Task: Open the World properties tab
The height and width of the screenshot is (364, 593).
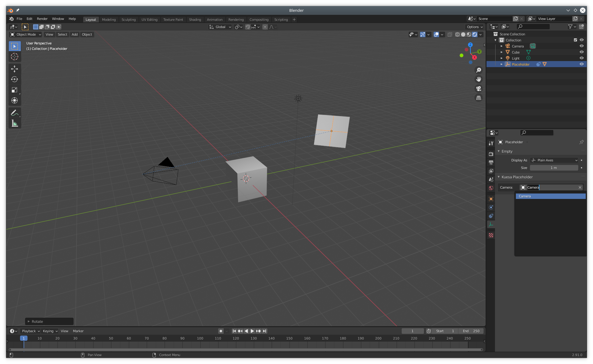Action: tap(491, 188)
